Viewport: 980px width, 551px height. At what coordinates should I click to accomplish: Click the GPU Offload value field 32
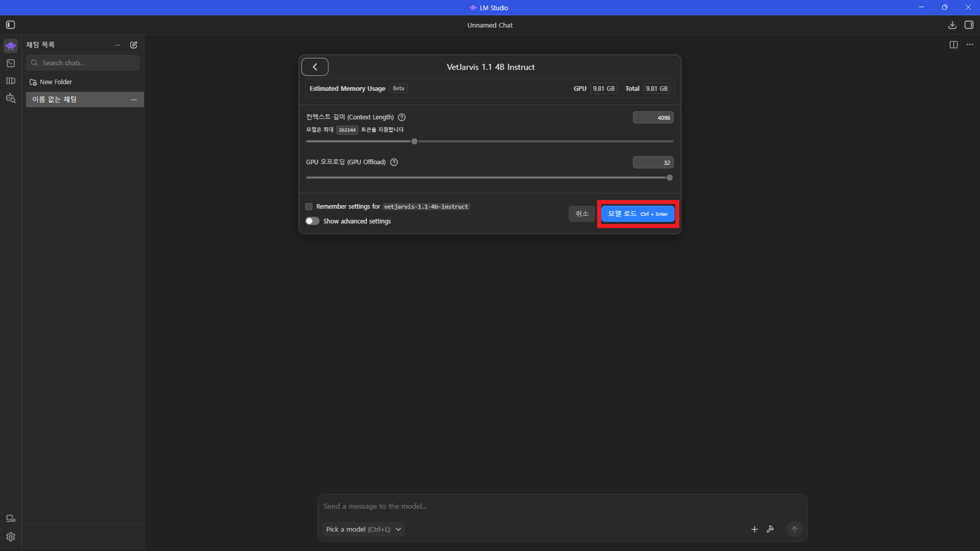(x=653, y=163)
